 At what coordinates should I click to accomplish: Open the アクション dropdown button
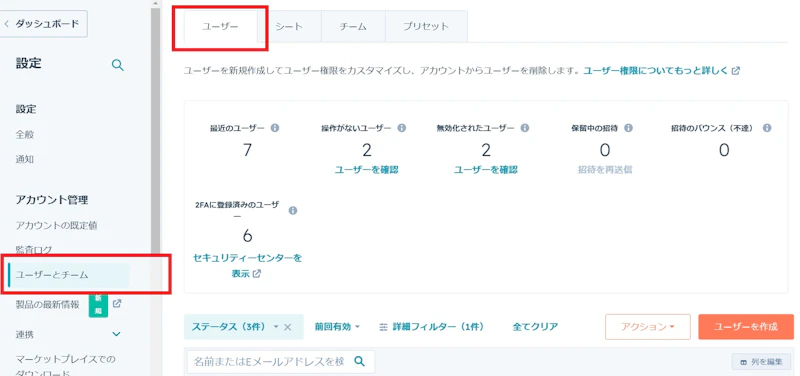point(647,327)
